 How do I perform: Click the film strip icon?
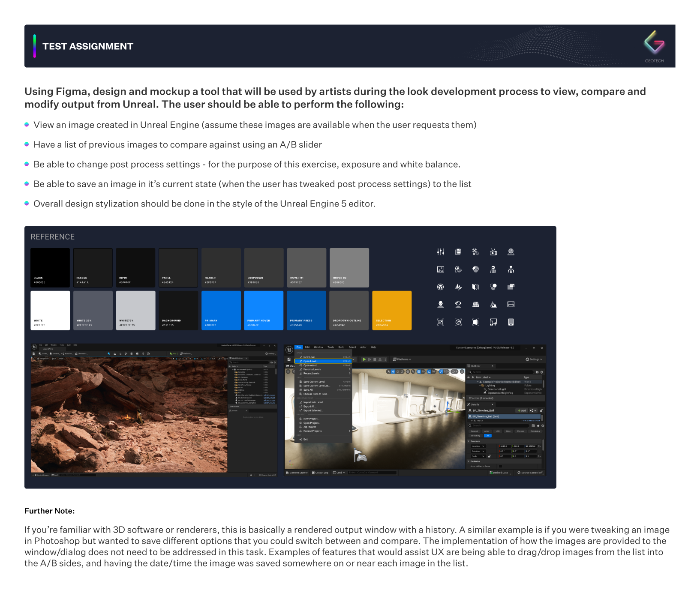511,305
